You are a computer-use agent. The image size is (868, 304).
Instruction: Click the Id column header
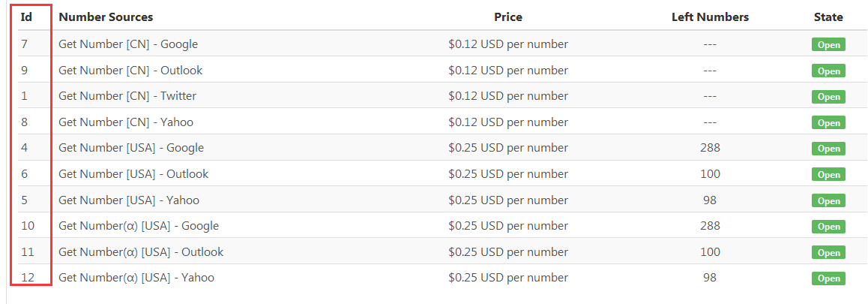click(x=26, y=17)
